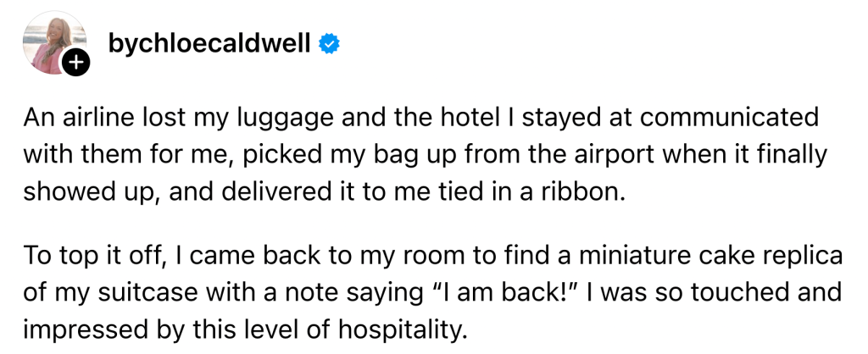Click the word "suitcase" in the post
Image resolution: width=868 pixels, height=354 pixels.
tap(135, 292)
